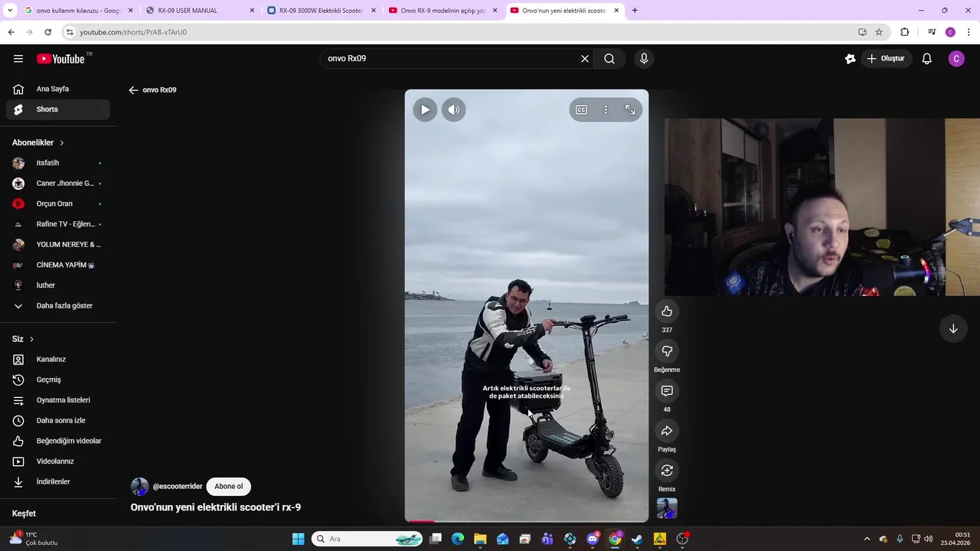Image resolution: width=980 pixels, height=551 pixels.
Task: Go back using the onvo Rx09 arrow
Action: 133,90
